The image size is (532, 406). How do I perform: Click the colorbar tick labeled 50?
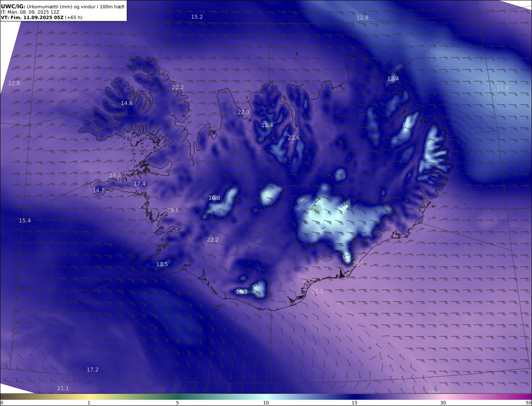click(x=528, y=403)
